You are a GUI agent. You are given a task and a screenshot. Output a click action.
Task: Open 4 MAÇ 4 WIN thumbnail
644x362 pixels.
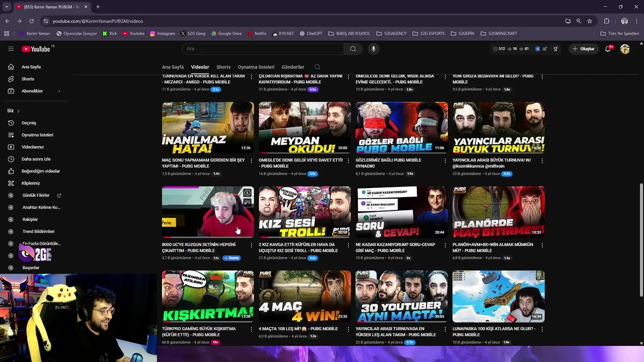pos(305,297)
